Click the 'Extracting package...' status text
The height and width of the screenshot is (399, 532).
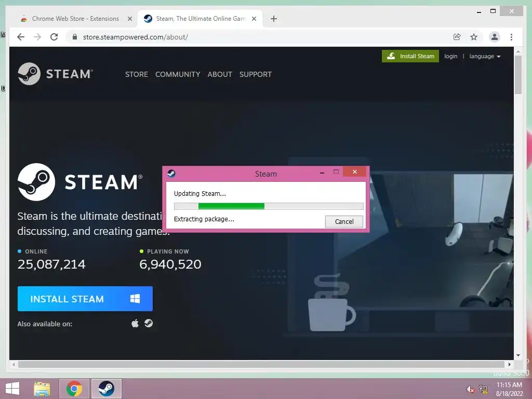pos(204,219)
